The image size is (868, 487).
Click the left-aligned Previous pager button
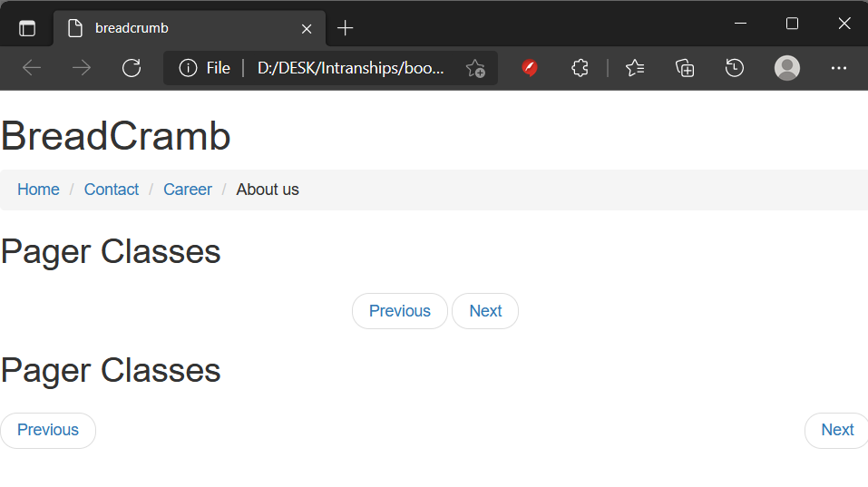(x=48, y=430)
